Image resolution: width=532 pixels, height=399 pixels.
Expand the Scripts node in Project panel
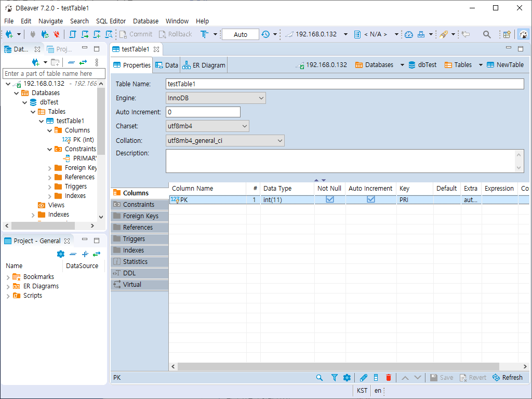tap(8, 296)
